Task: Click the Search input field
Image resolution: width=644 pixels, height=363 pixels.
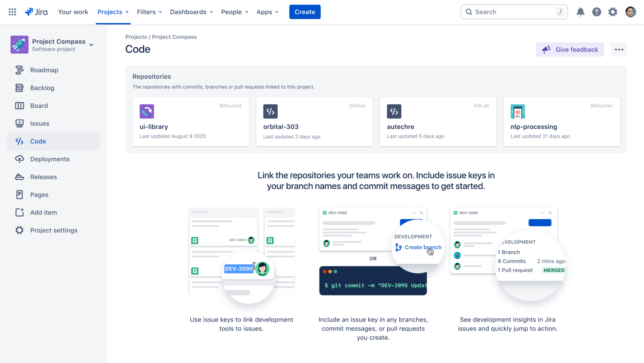Action: 514,12
